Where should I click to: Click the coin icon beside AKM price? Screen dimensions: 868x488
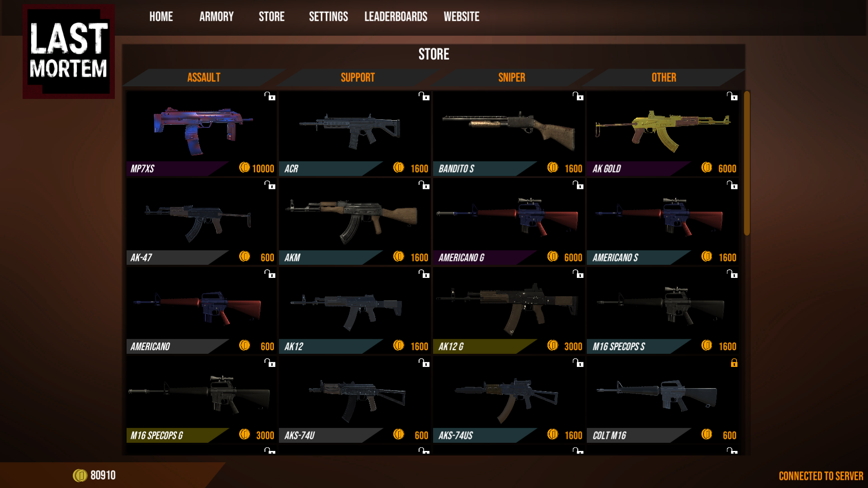(x=399, y=257)
